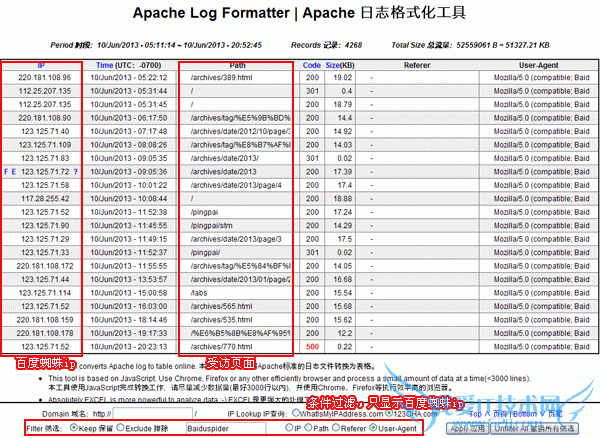Click path /archives/389.html
This screenshot has width=600, height=438.
pyautogui.click(x=221, y=78)
